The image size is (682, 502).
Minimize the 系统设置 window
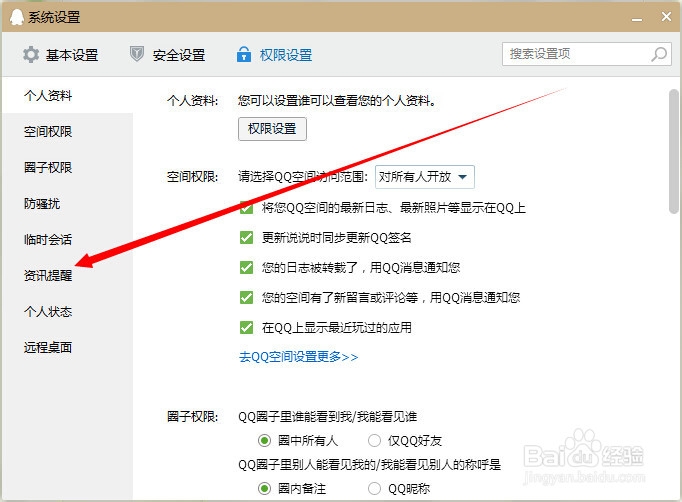pos(637,18)
